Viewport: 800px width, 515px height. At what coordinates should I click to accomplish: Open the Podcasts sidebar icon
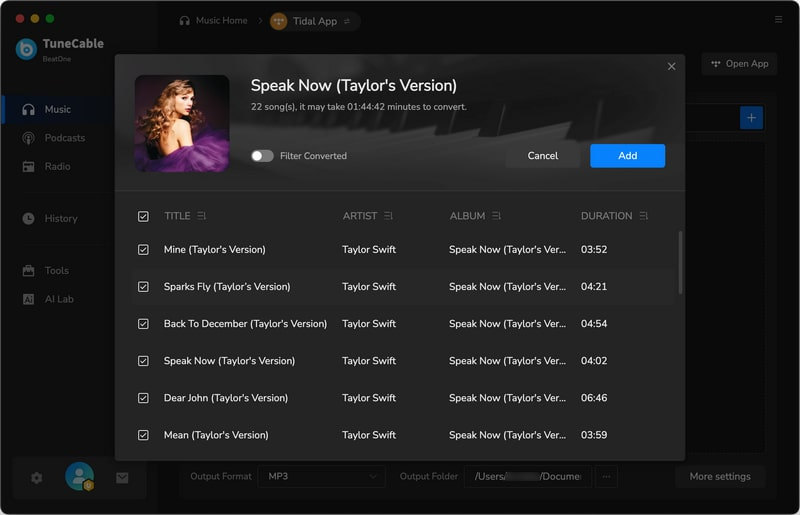29,138
